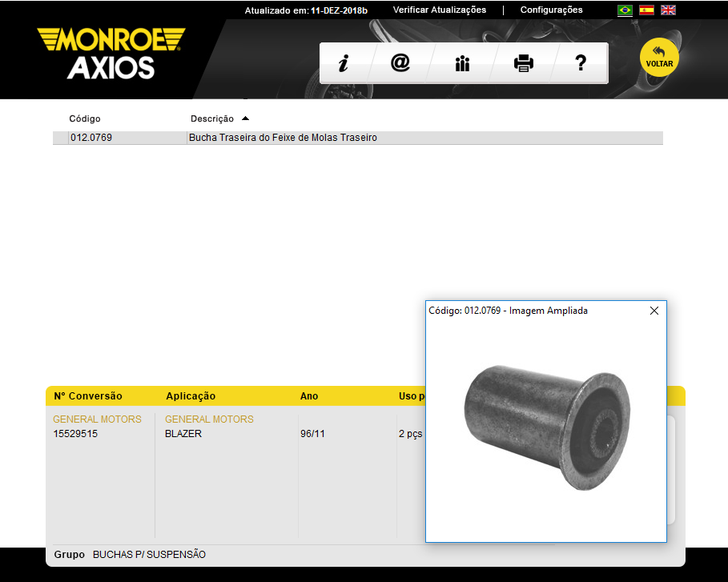Click the Nº Conversão header

point(88,396)
